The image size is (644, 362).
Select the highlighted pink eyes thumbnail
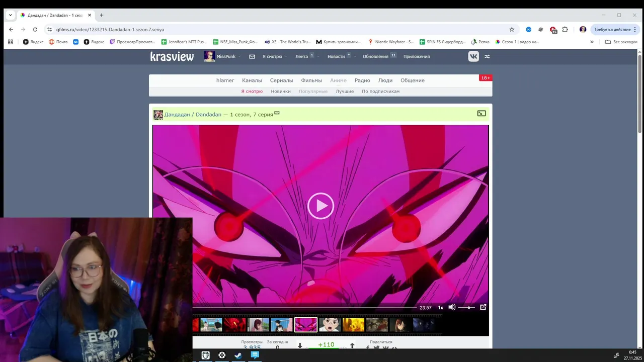pos(306,325)
